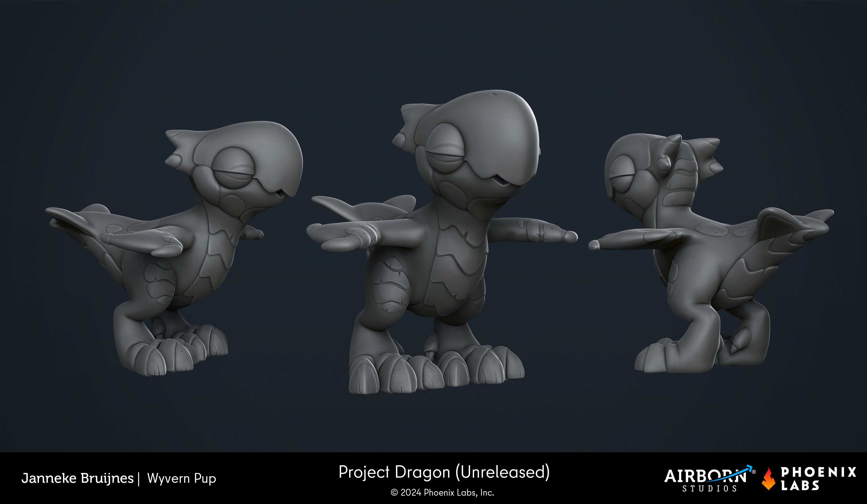Click the '© 2024 Phoenix Labs, Inc.' copyright line
867x504 pixels.
coord(442,493)
